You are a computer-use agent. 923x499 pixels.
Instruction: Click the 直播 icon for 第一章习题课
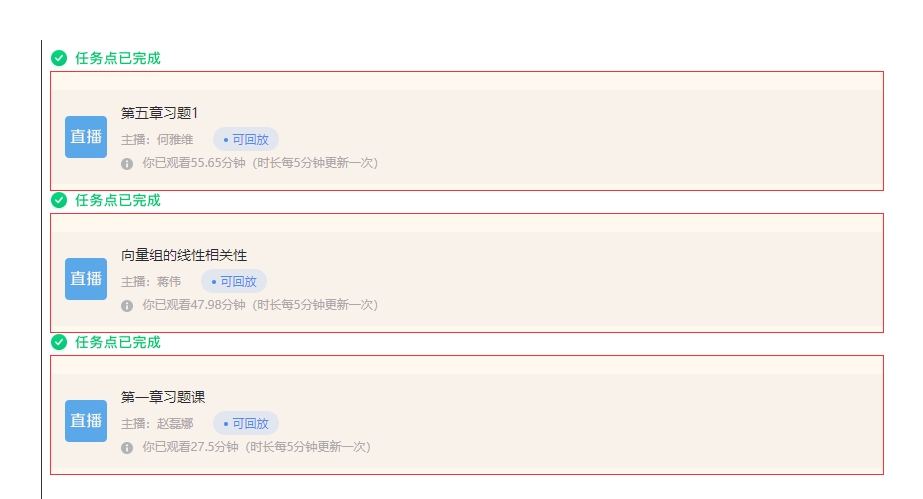[86, 421]
